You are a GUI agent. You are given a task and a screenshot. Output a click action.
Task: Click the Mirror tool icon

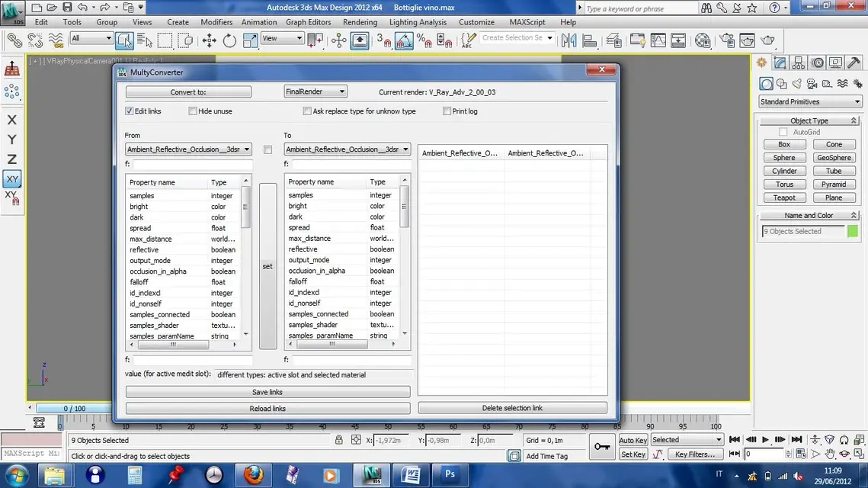[569, 40]
